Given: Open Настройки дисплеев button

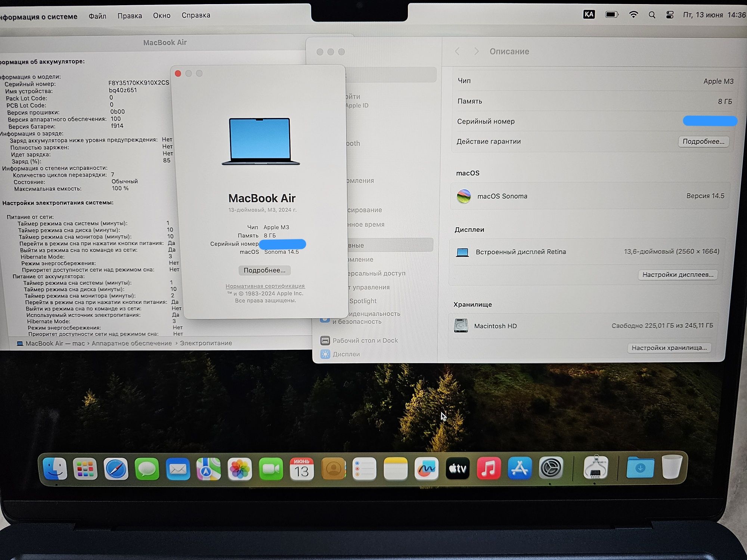Looking at the screenshot, I should click(678, 275).
